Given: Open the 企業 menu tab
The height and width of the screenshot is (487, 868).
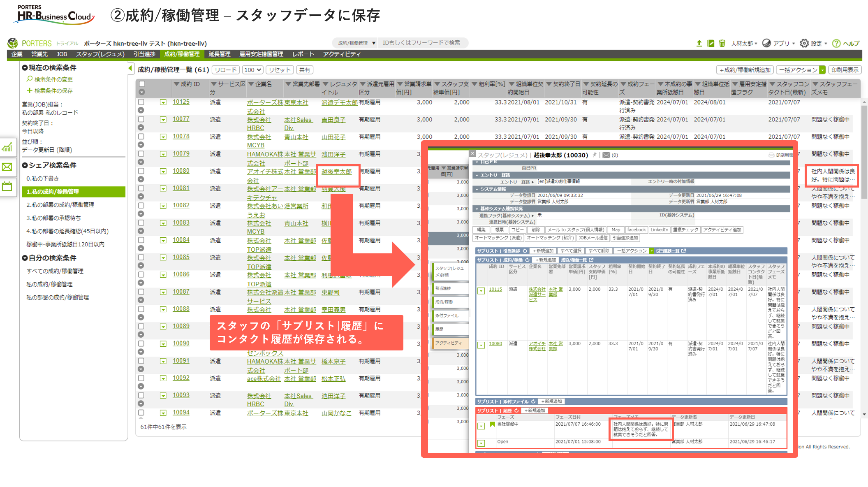Looking at the screenshot, I should pyautogui.click(x=17, y=54).
